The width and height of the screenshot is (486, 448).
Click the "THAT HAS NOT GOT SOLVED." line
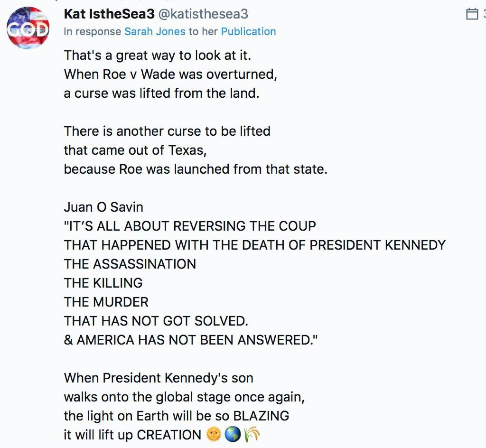pos(156,321)
